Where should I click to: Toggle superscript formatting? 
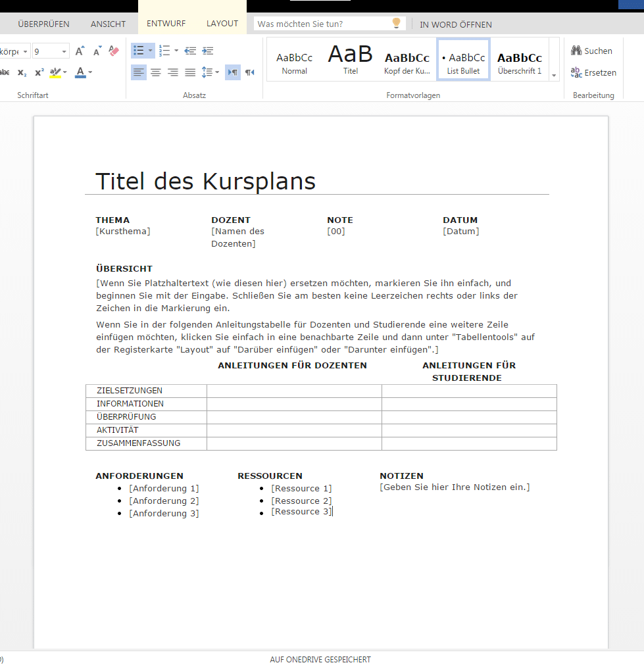pyautogui.click(x=39, y=72)
